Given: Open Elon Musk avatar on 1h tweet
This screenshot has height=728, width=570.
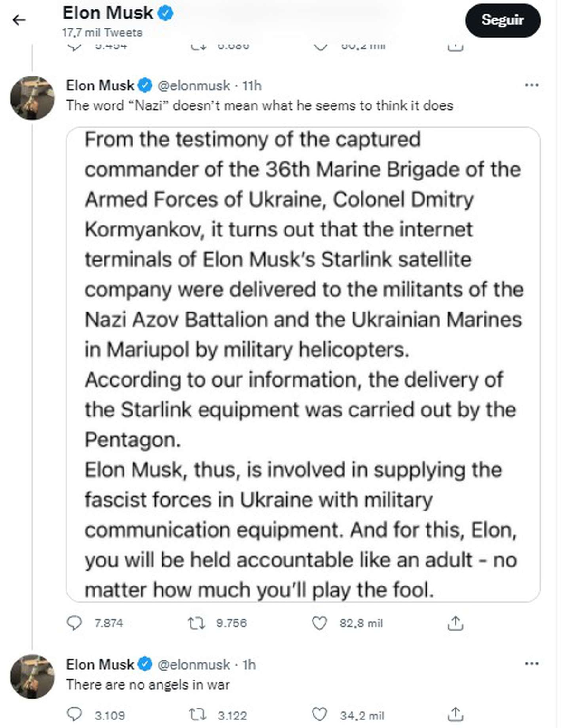Looking at the screenshot, I should point(32,677).
